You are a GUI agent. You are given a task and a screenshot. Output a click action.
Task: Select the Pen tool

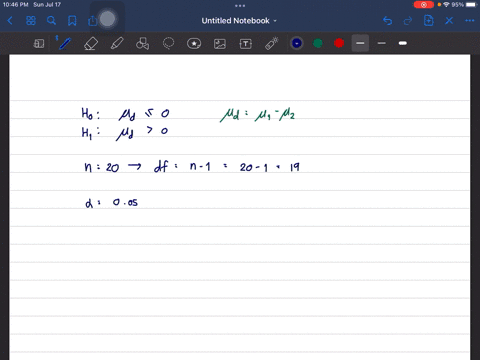click(65, 43)
